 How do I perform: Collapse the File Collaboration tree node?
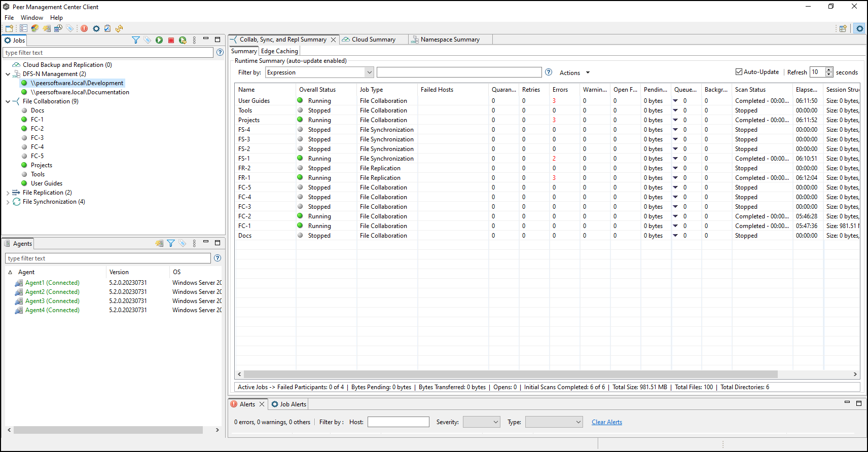tap(8, 102)
